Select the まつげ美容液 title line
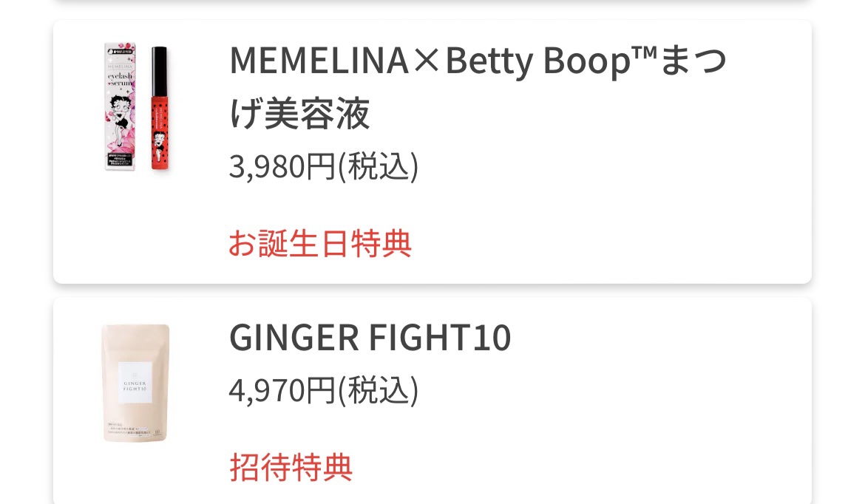 tap(299, 115)
